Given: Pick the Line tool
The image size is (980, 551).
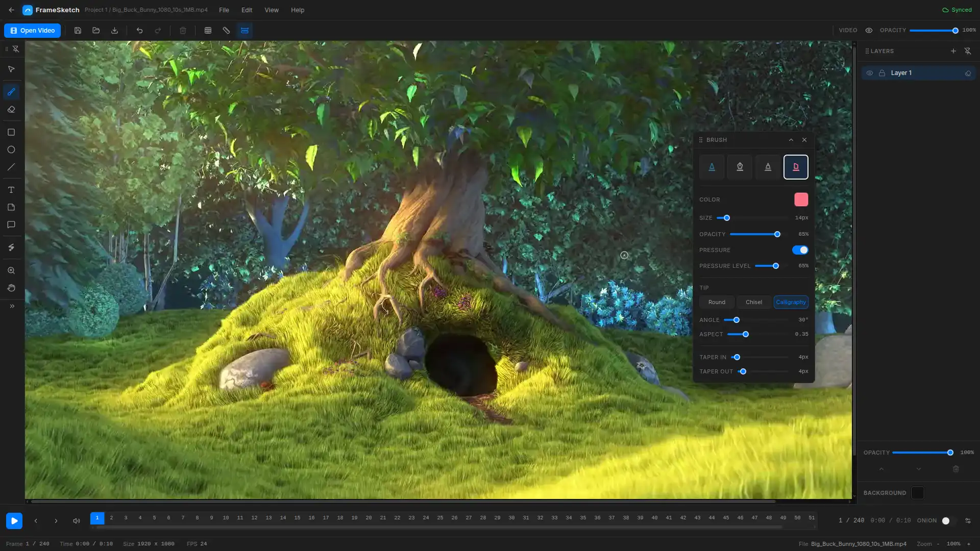Looking at the screenshot, I should (x=11, y=167).
